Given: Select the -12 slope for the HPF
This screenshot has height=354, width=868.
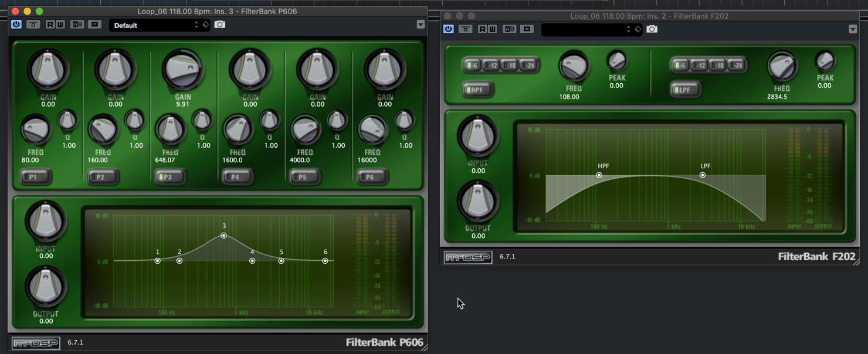Looking at the screenshot, I should (x=492, y=65).
